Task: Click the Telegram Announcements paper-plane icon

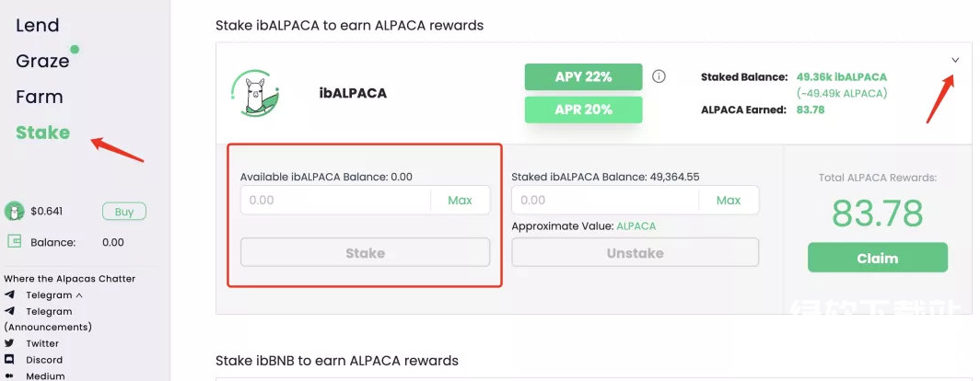Action: click(9, 311)
